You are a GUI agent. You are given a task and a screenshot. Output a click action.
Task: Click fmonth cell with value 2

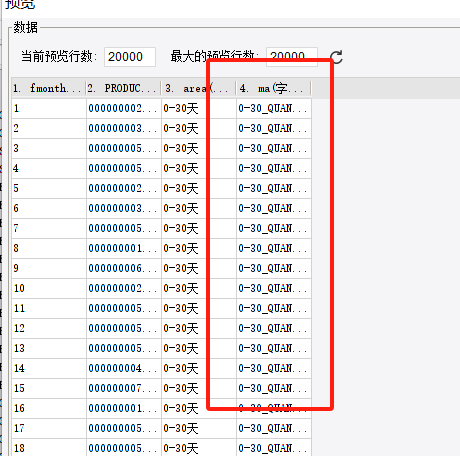point(49,128)
